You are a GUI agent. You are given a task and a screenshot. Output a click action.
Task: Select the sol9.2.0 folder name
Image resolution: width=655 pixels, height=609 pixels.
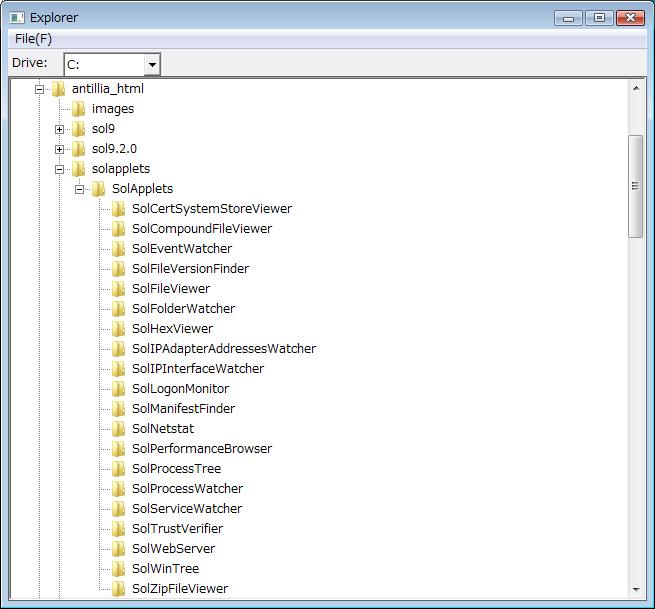pos(114,149)
